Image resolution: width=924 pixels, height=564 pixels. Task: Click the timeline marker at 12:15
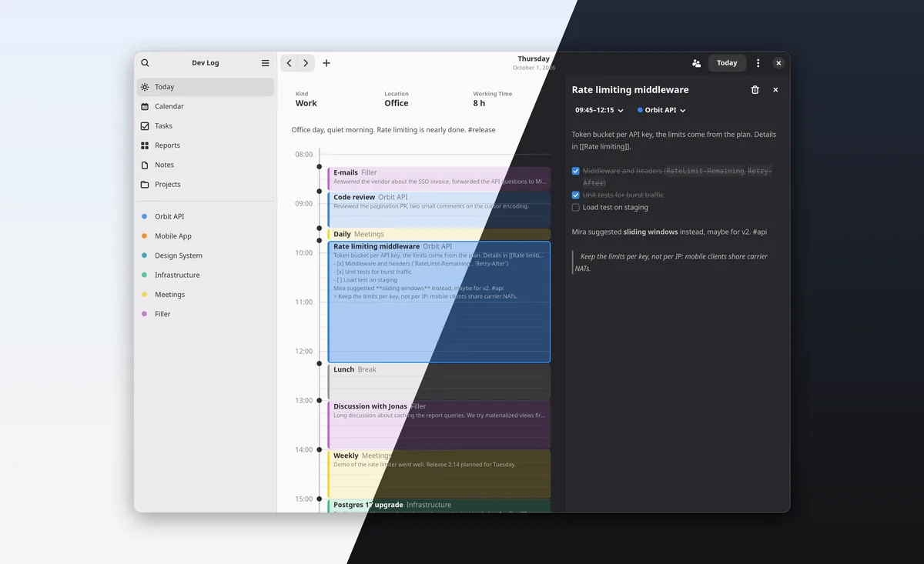320,363
